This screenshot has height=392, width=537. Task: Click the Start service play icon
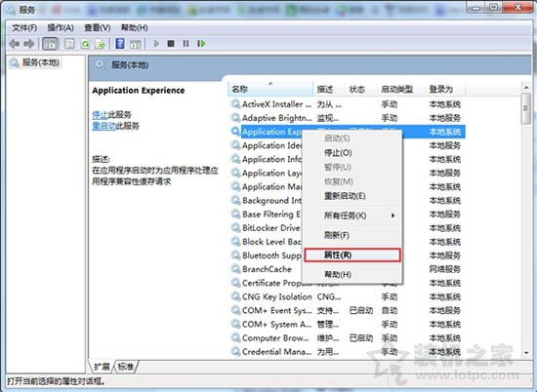156,44
